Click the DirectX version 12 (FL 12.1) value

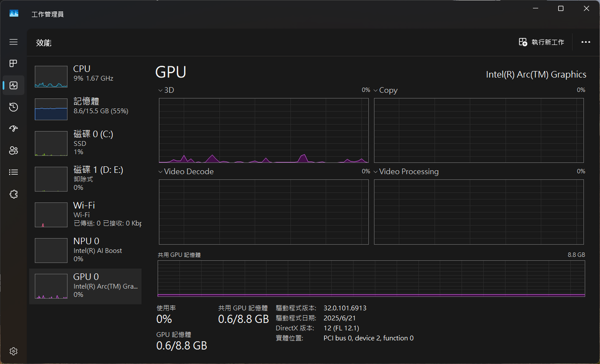[341, 328]
